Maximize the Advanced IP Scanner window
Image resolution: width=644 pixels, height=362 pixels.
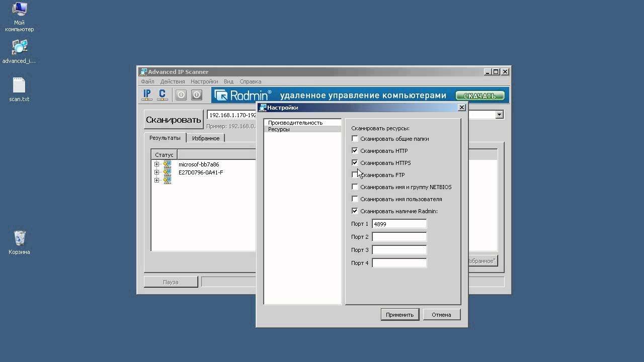click(x=496, y=72)
